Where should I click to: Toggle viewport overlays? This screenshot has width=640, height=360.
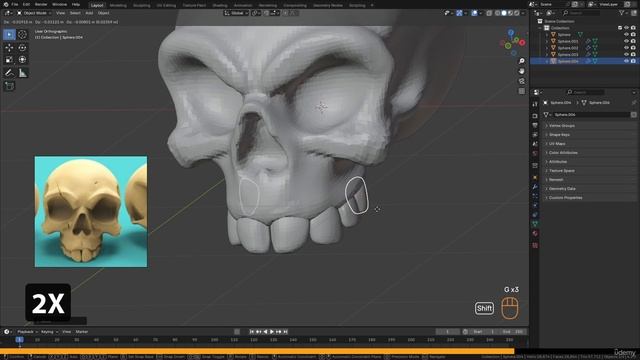click(x=474, y=13)
